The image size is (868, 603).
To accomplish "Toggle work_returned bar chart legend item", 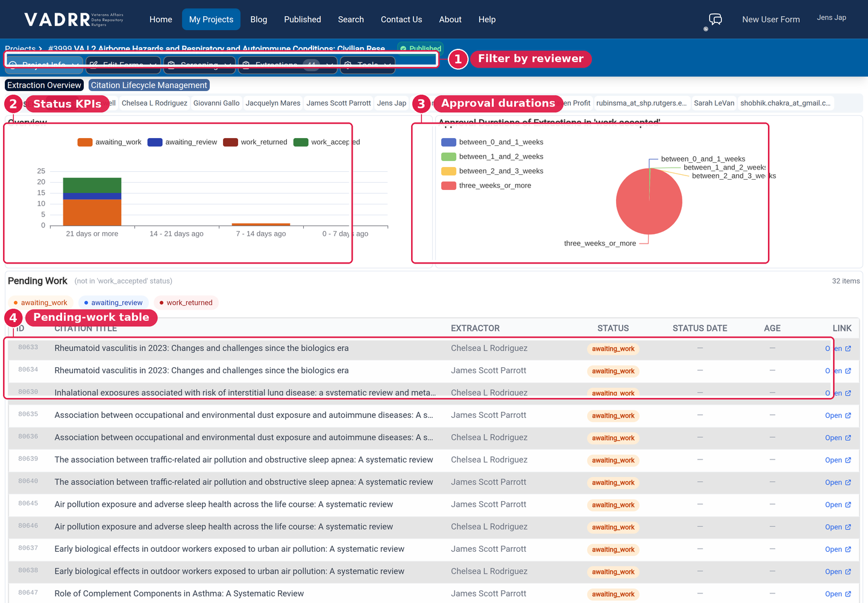I will point(255,142).
